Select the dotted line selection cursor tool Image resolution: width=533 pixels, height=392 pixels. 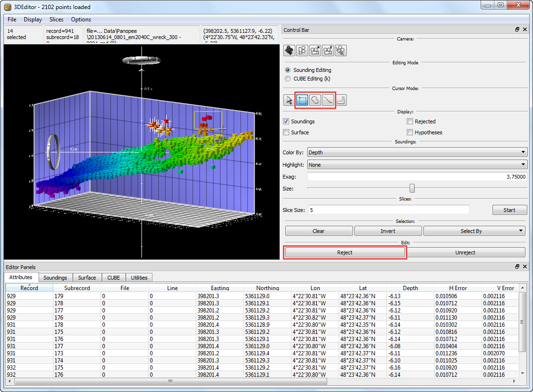click(x=327, y=100)
